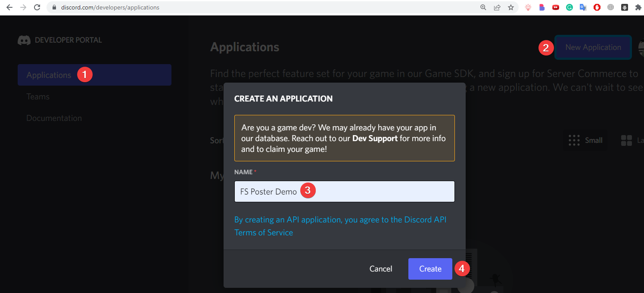Reload the Discord developer page

(37, 7)
